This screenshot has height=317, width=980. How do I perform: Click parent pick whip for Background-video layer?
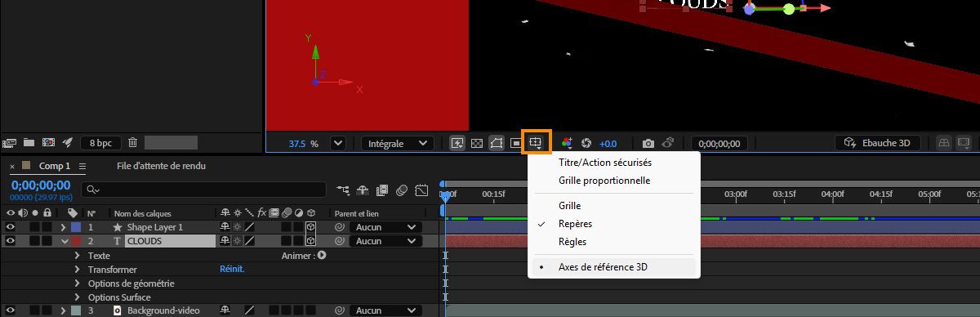(339, 310)
